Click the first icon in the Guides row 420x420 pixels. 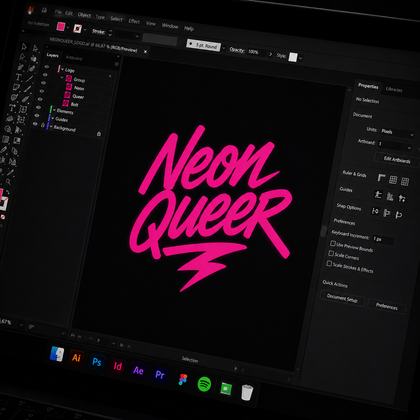pyautogui.click(x=378, y=194)
